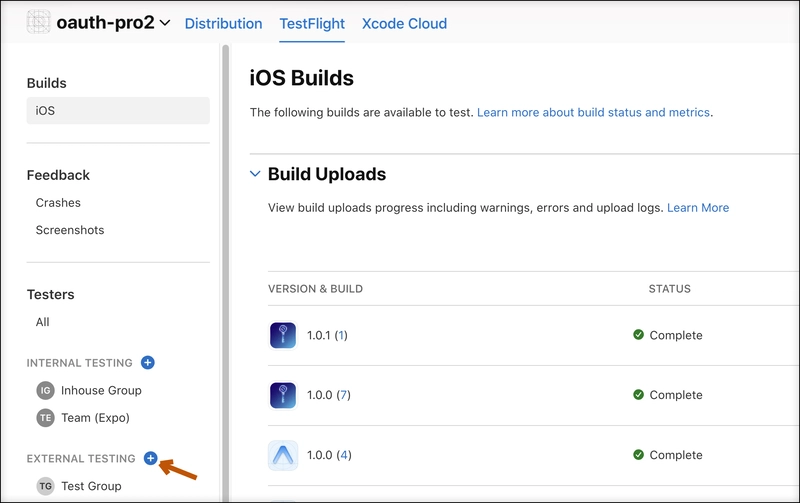Screen dimensions: 800x503
Task: Click the Team (Expo) TE avatar
Action: coord(45,418)
